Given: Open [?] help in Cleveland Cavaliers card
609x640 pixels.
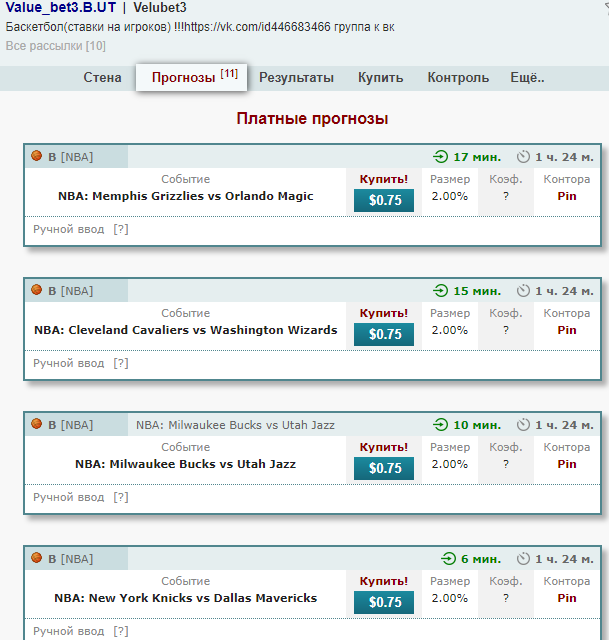Looking at the screenshot, I should point(121,363).
